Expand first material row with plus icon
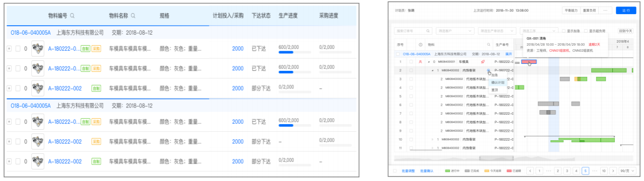 [9, 49]
